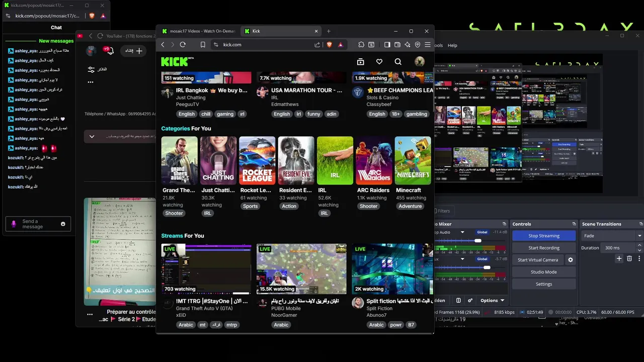Undock the Scene Transitions panel
Screen dimensions: 644x362
pyautogui.click(x=641, y=224)
